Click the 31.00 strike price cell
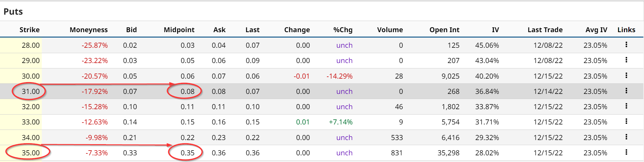644x162 pixels. 31,92
